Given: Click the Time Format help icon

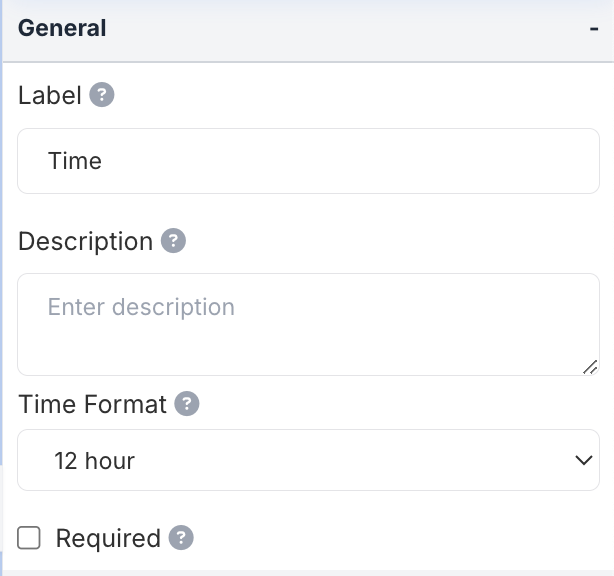Looking at the screenshot, I should pos(187,404).
